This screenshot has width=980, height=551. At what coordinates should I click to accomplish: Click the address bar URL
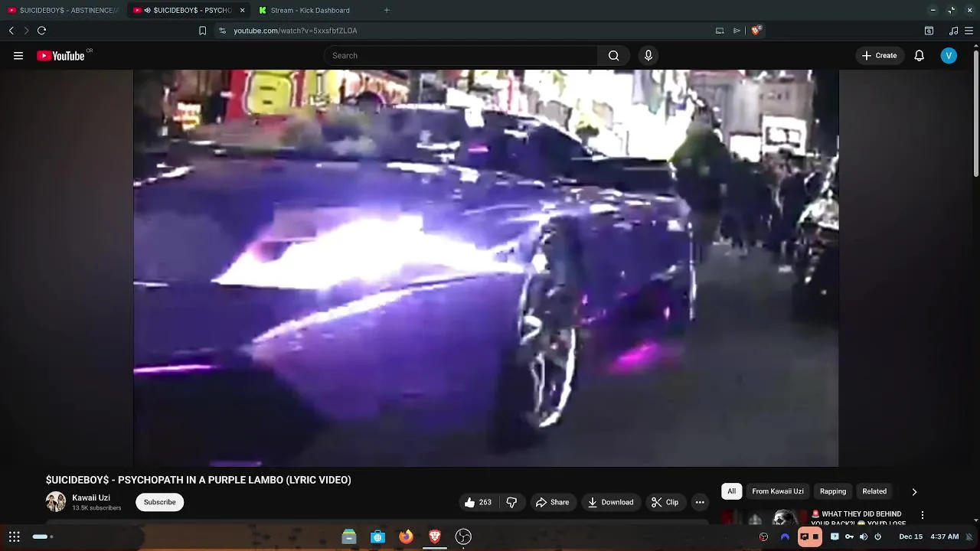pos(296,31)
